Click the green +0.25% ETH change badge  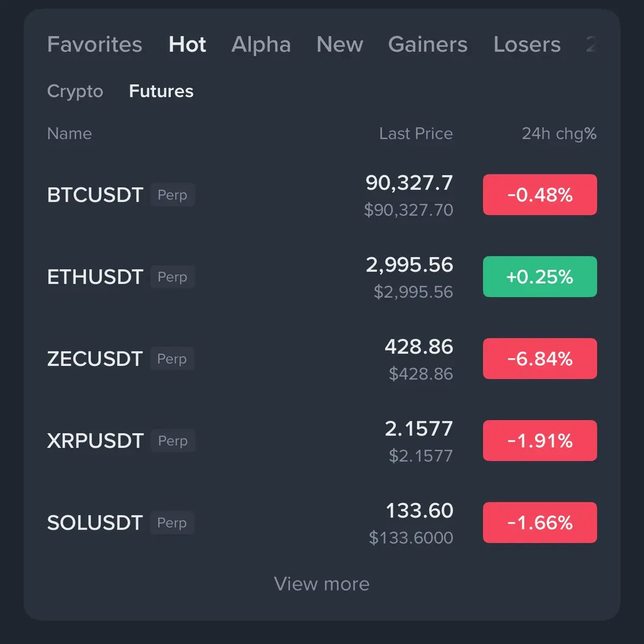(x=540, y=277)
